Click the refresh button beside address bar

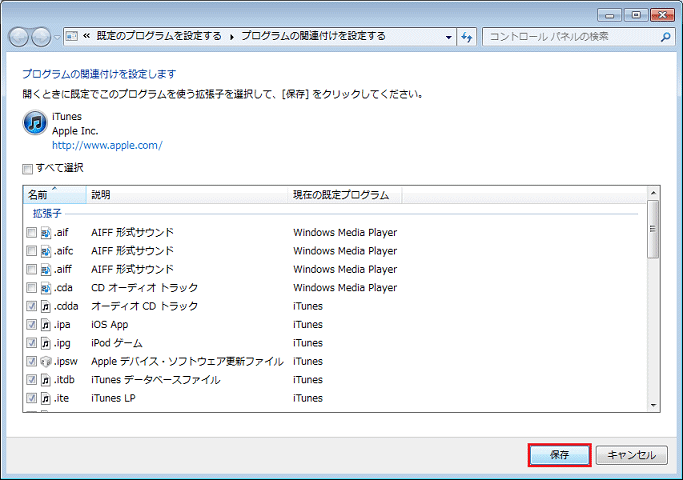[467, 37]
